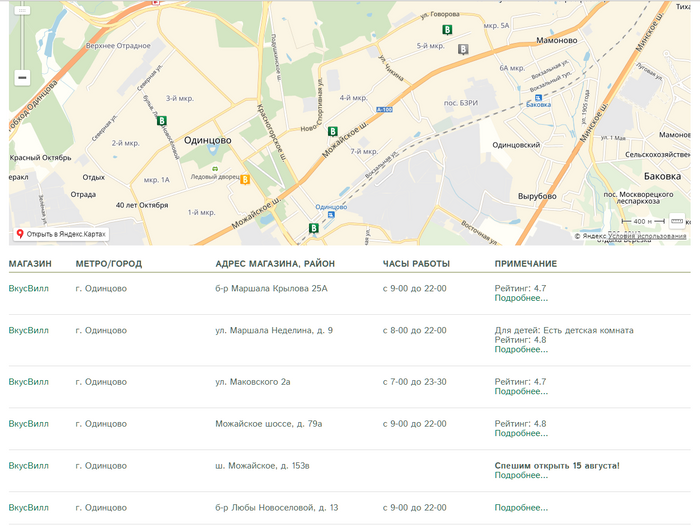Click green store marker on Можайское ш. near 4-й мкр.
The height and width of the screenshot is (526, 700).
[x=333, y=131]
